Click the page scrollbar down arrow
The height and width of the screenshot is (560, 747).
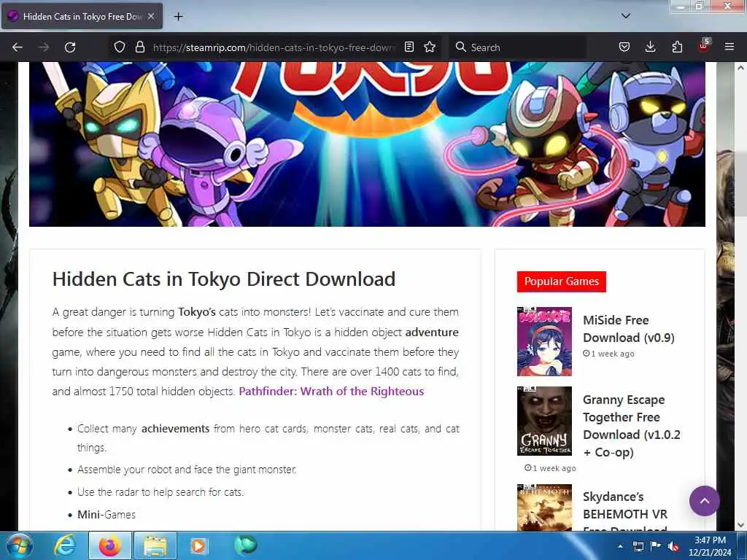pos(740,525)
